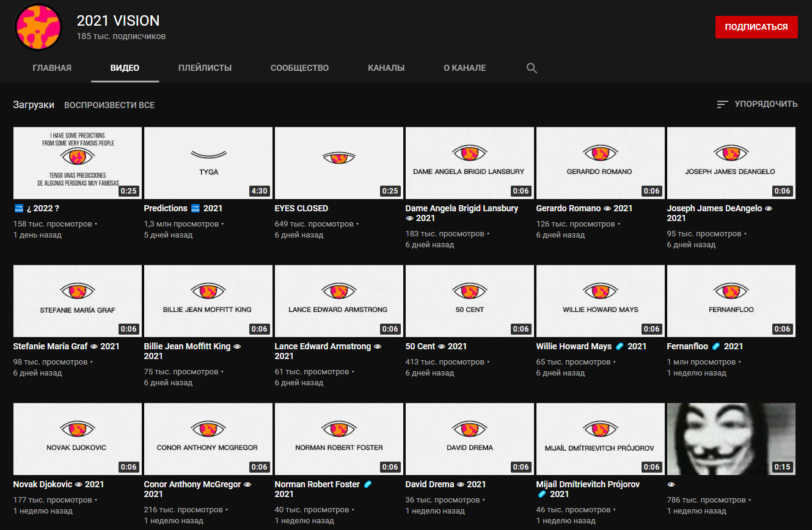Go to the СООБЩЕСТВО tab

pyautogui.click(x=300, y=68)
